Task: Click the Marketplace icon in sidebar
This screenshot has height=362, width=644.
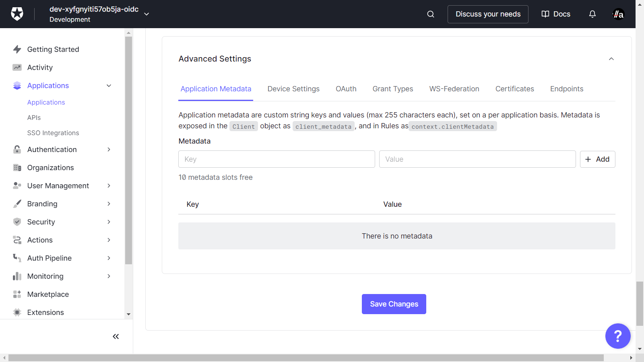Action: 17,294
